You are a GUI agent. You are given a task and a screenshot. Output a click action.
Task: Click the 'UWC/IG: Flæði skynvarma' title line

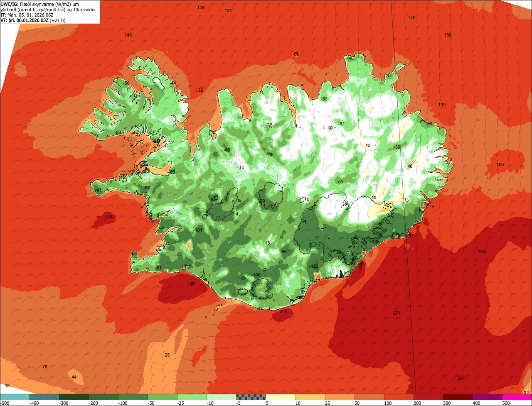(39, 4)
